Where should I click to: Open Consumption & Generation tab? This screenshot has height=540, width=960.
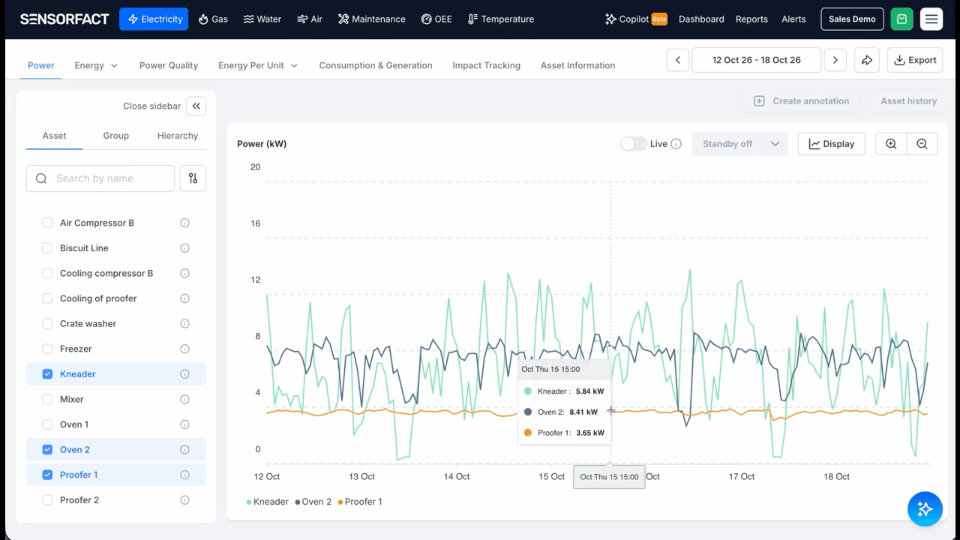coord(375,66)
